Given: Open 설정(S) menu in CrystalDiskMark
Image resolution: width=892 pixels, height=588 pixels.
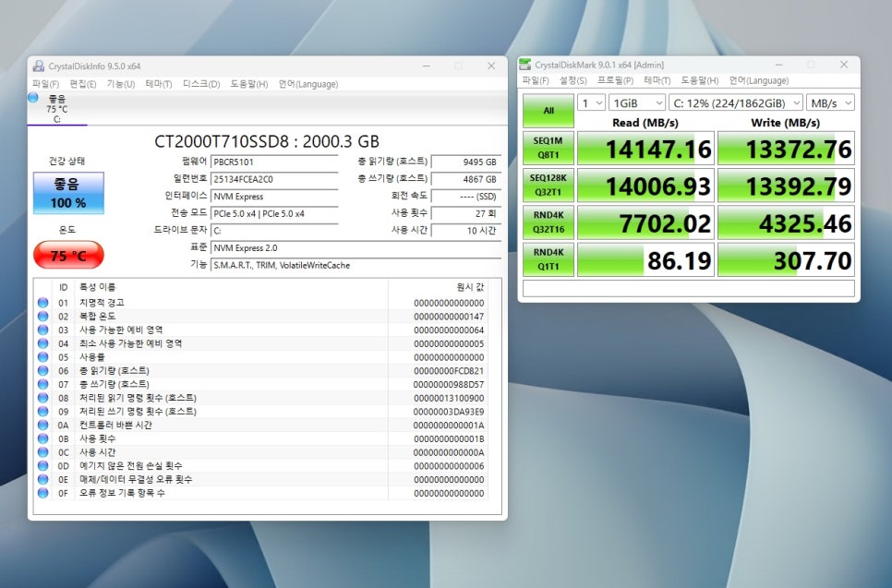Looking at the screenshot, I should (573, 80).
